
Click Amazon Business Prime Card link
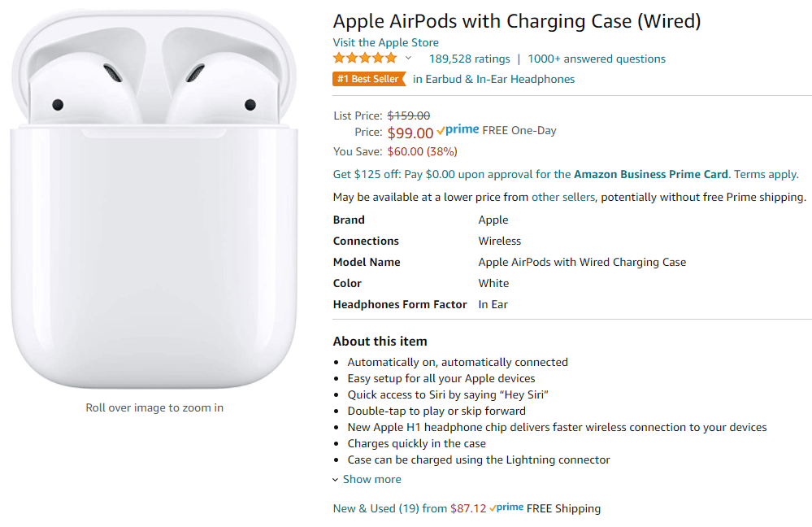(x=651, y=174)
